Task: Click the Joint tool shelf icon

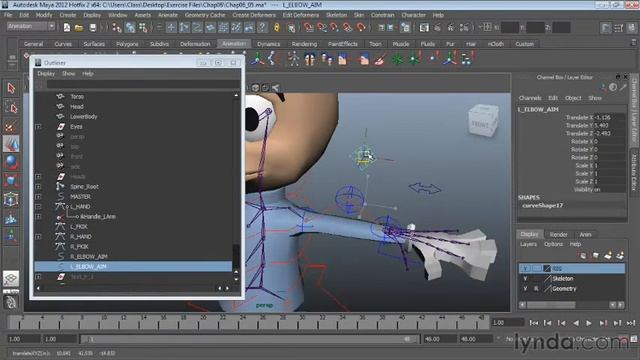Action: 258,59
